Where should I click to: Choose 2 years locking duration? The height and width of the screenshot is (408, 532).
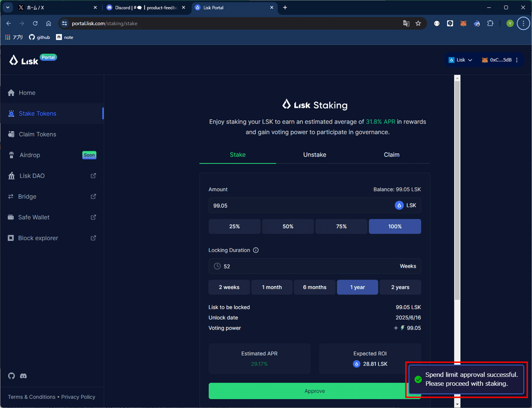[x=400, y=287]
